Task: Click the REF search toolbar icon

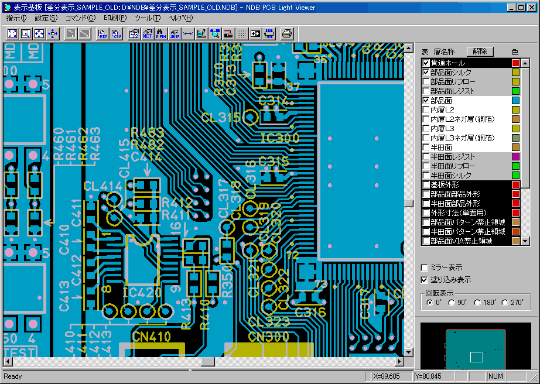Action: click(102, 34)
